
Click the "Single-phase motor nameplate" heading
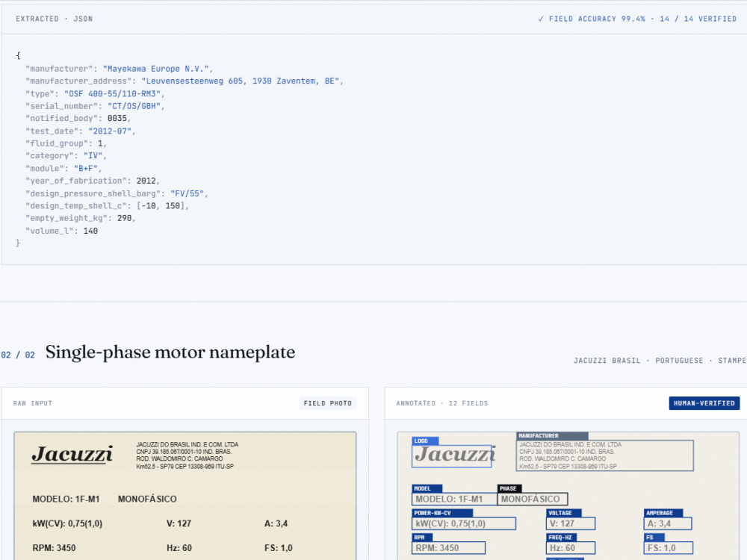coord(170,352)
